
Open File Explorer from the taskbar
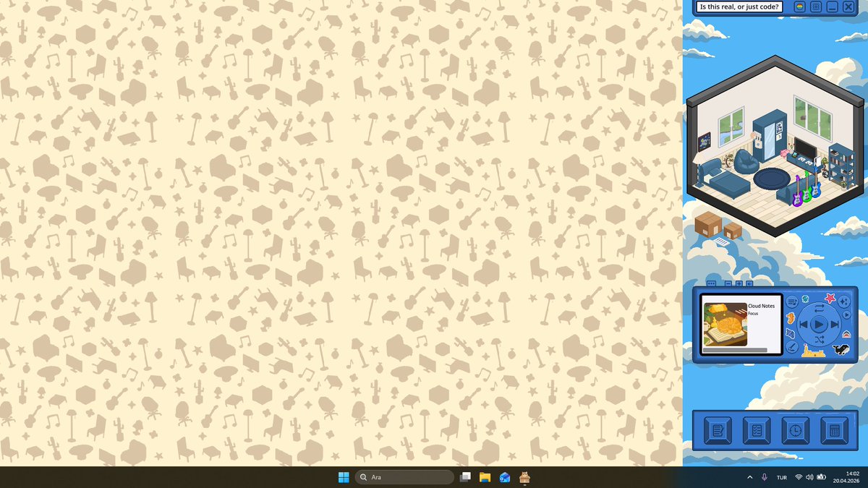click(485, 477)
